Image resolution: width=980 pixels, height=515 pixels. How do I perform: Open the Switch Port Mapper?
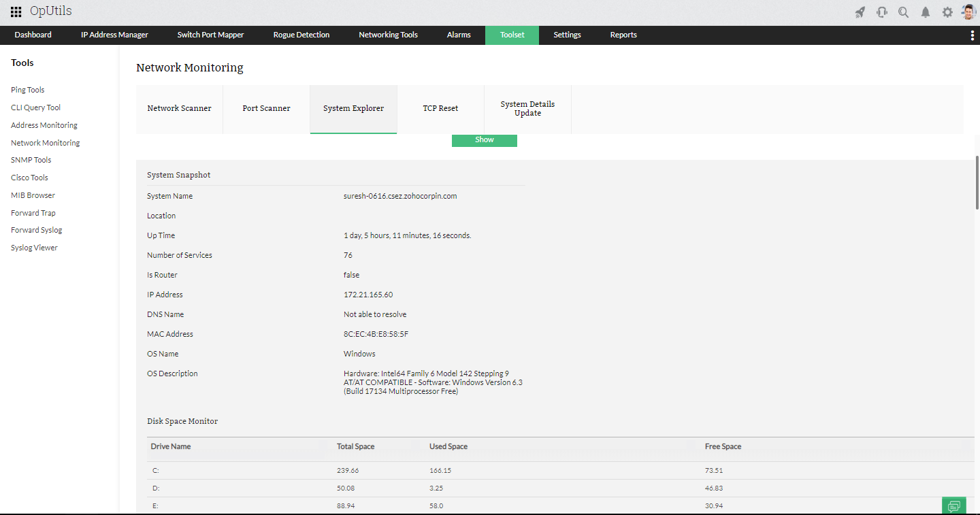click(210, 35)
